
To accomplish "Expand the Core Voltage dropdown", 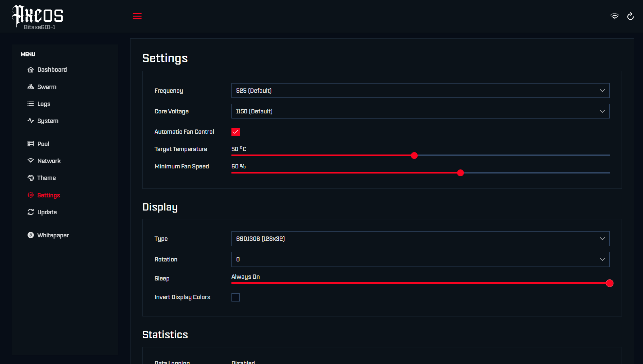I will coord(420,111).
